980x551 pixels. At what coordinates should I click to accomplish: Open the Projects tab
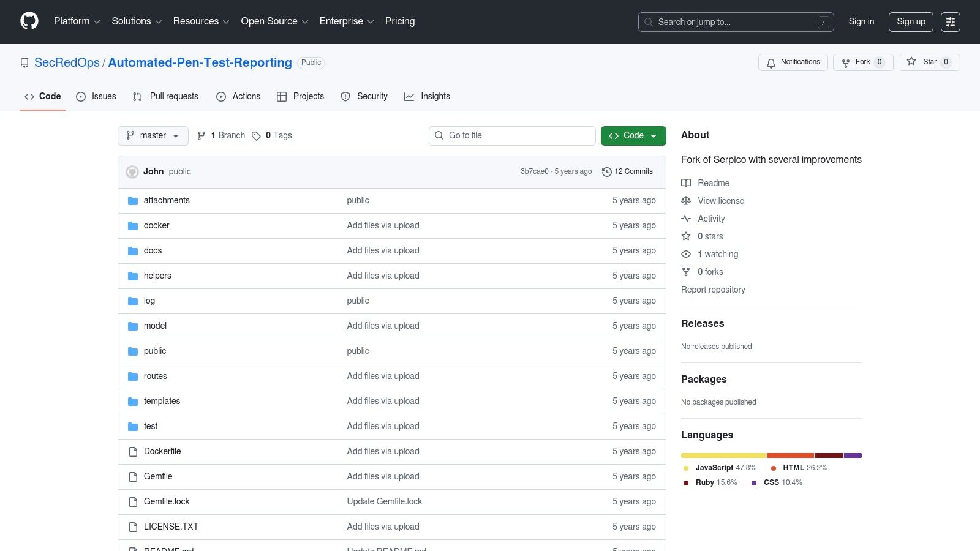click(x=300, y=97)
